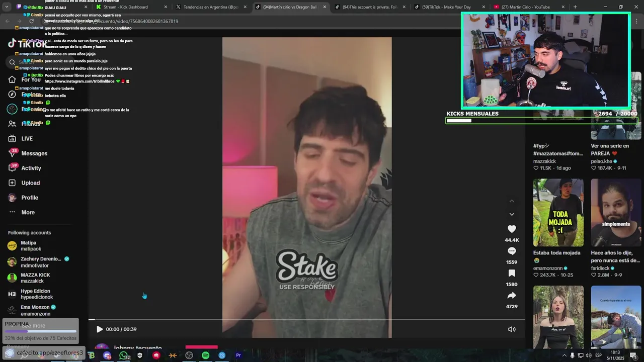Click the tribillinlibros Instagram link in chat
644x362 pixels.
tap(79, 81)
